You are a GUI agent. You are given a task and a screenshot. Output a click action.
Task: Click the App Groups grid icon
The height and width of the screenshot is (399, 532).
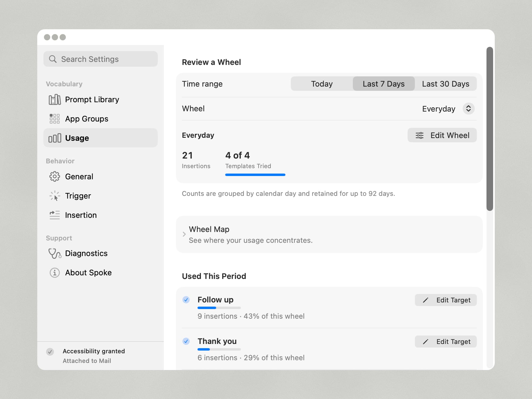[55, 119]
